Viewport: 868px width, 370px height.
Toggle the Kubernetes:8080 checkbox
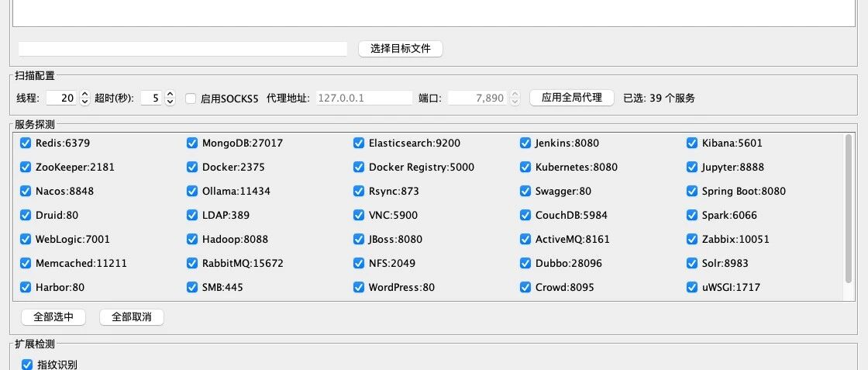click(x=525, y=167)
